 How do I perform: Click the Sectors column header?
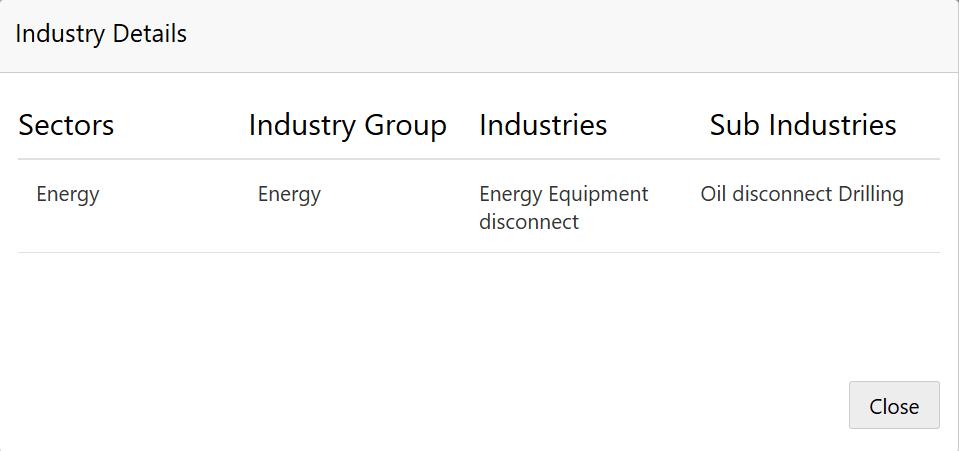pos(66,125)
